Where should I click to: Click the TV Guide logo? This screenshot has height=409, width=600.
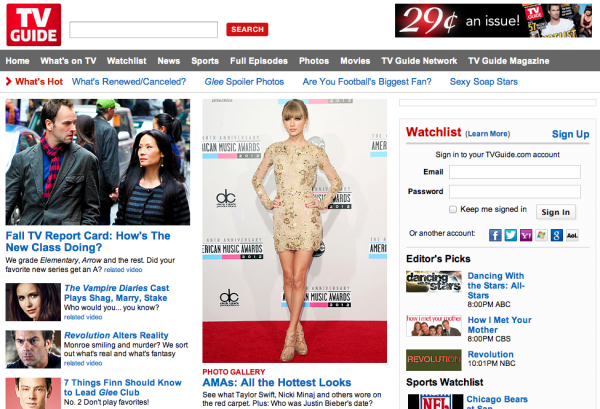[x=34, y=25]
